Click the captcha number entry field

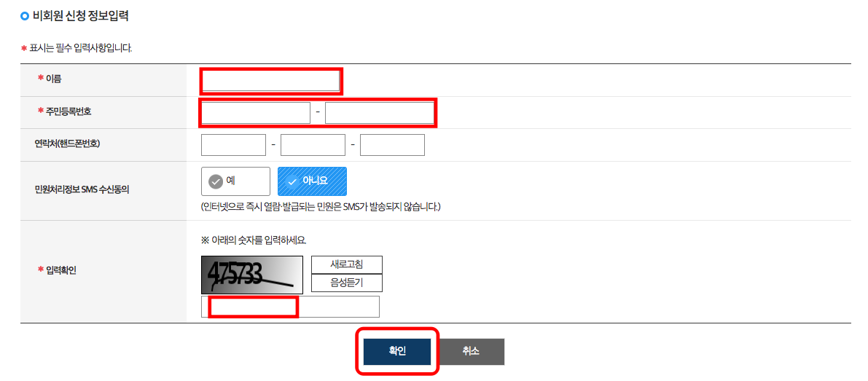[290, 307]
